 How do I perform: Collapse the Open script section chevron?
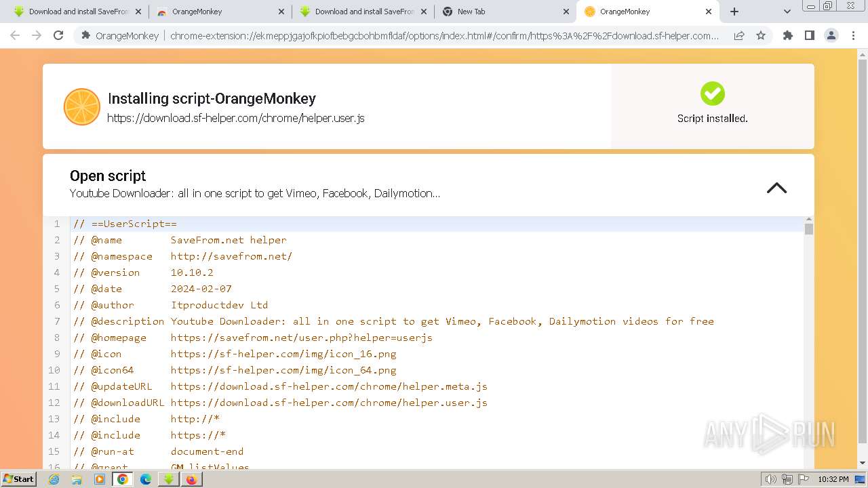click(776, 188)
